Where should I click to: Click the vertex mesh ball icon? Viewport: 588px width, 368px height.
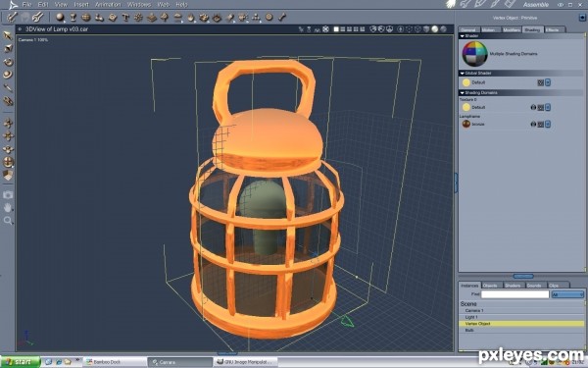point(86,17)
